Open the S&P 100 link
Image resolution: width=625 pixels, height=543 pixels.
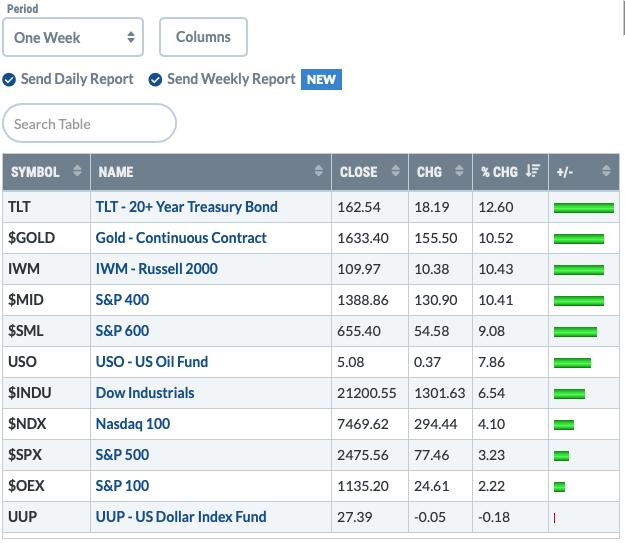[x=122, y=486]
